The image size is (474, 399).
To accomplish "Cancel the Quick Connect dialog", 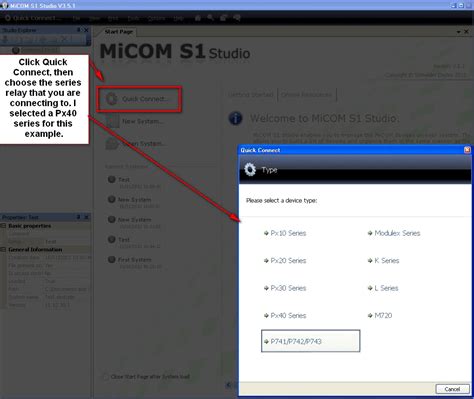I will tap(452, 389).
